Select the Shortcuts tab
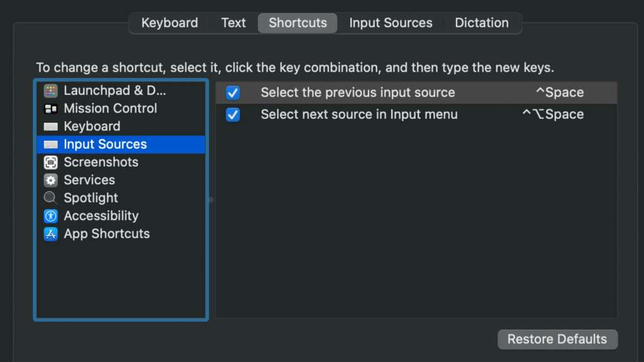The height and width of the screenshot is (362, 644). pos(297,23)
